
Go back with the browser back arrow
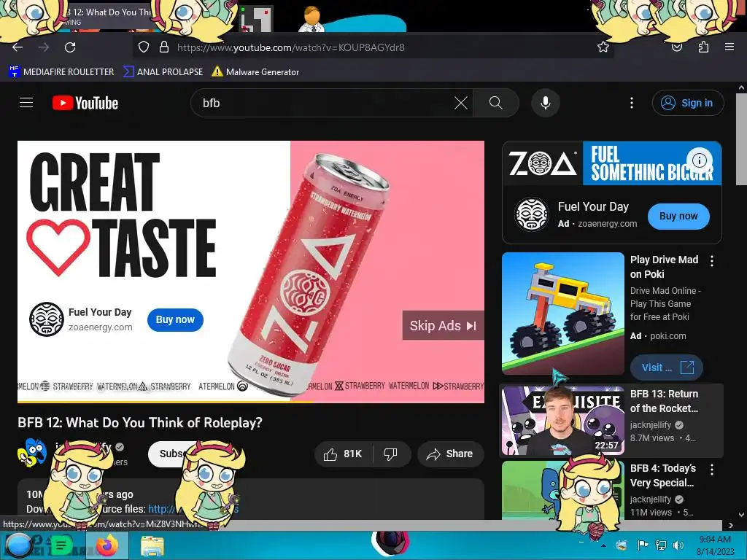[18, 47]
